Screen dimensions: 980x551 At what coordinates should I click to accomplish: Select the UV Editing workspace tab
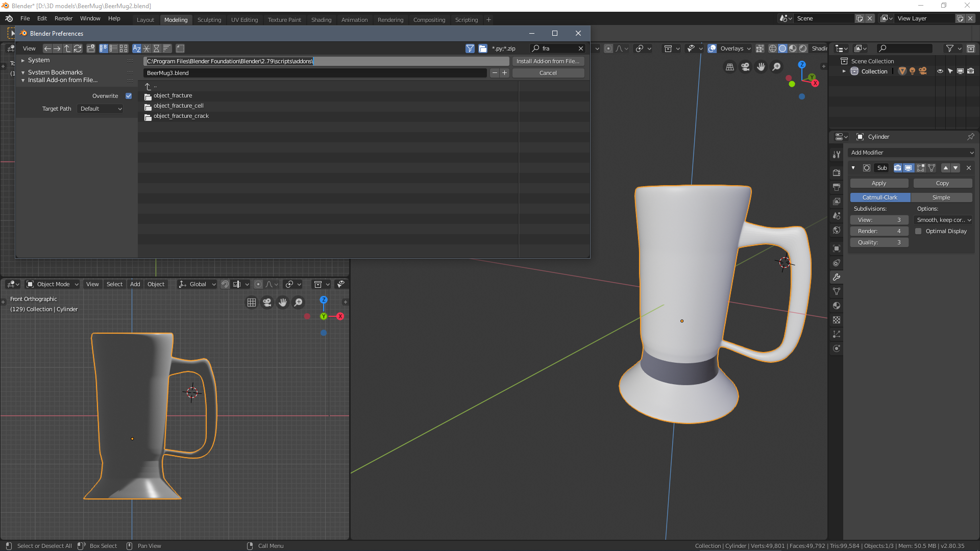[243, 19]
